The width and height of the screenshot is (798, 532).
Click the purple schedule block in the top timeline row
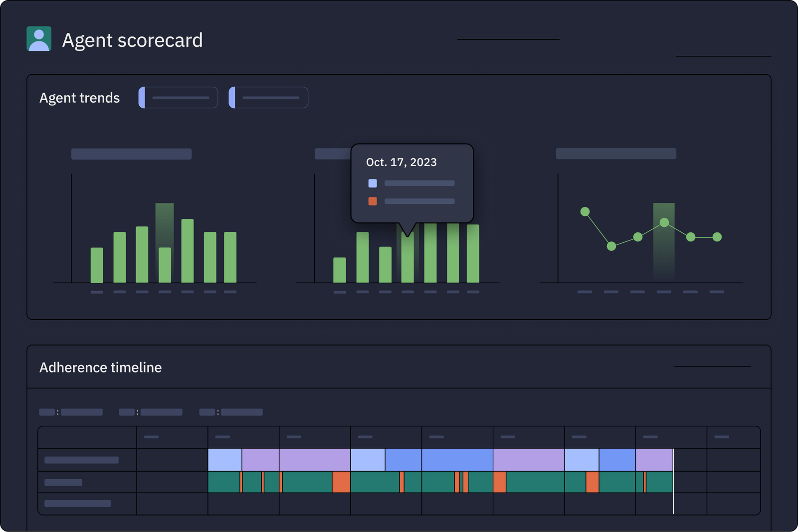click(314, 460)
